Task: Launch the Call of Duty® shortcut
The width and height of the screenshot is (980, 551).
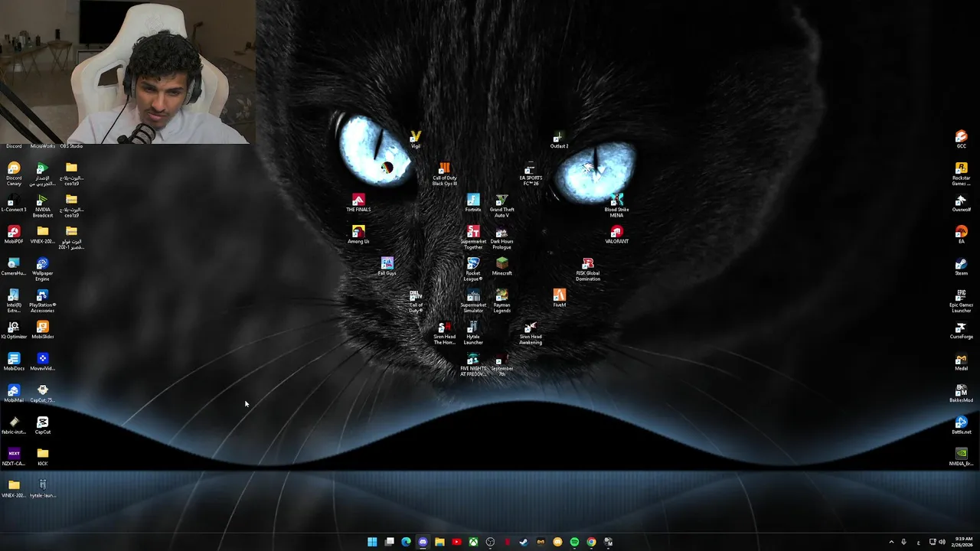Action: point(416,302)
